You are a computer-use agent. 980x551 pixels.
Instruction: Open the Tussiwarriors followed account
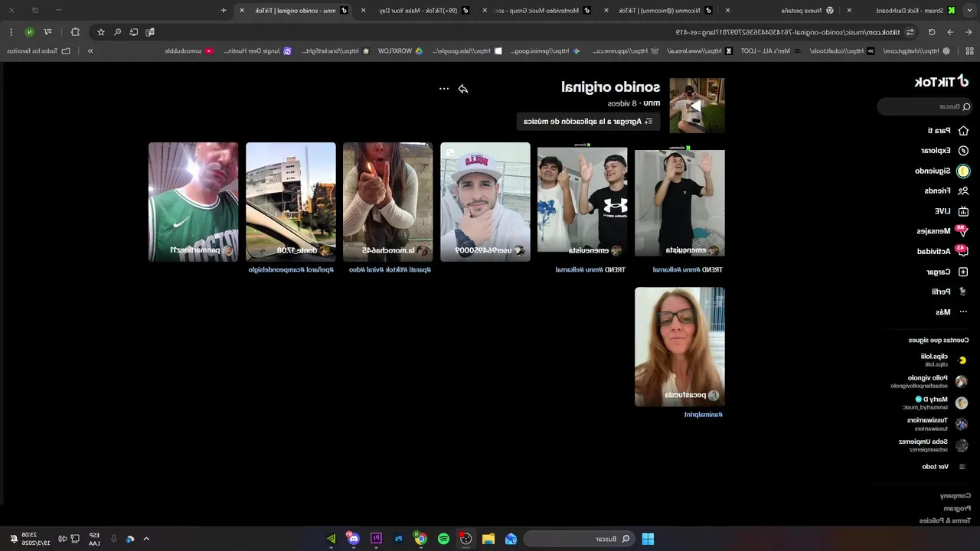[x=938, y=423]
